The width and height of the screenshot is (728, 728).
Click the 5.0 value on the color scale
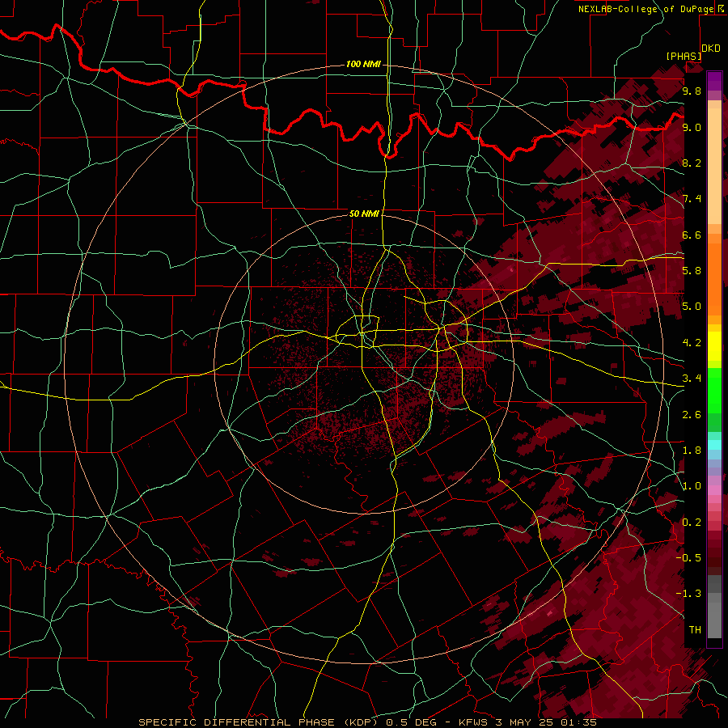[x=692, y=307]
